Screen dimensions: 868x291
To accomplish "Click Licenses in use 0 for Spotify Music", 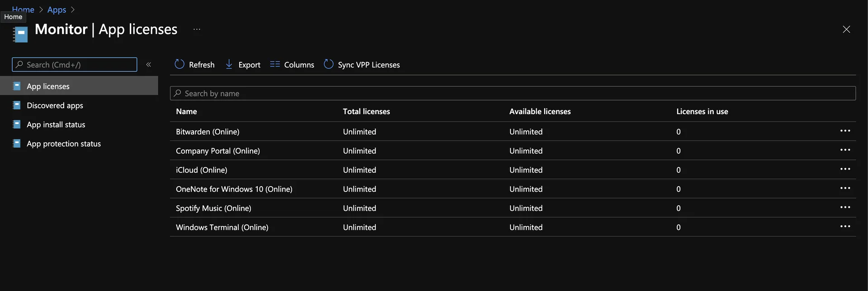I will coord(678,208).
